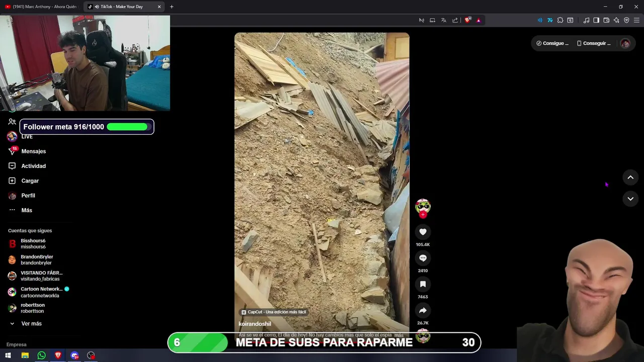Open the Más menu in the sidebar
644x362 pixels.
click(x=27, y=210)
